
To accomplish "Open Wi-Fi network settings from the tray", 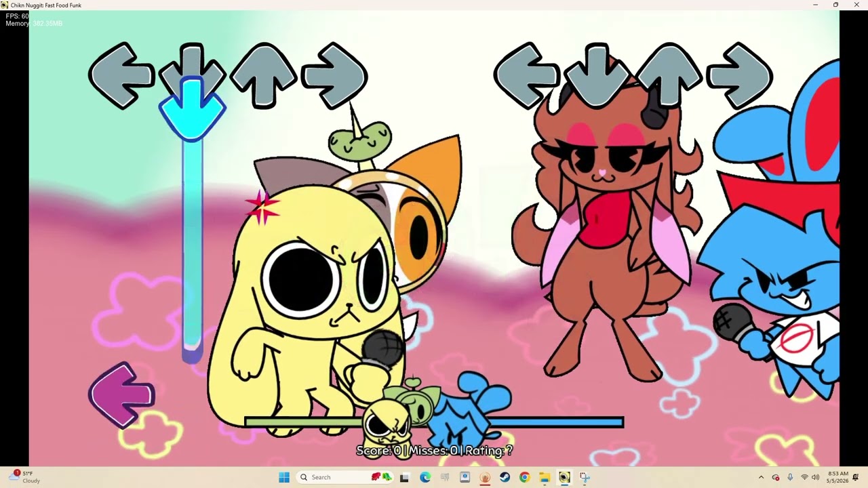I will coord(804,477).
